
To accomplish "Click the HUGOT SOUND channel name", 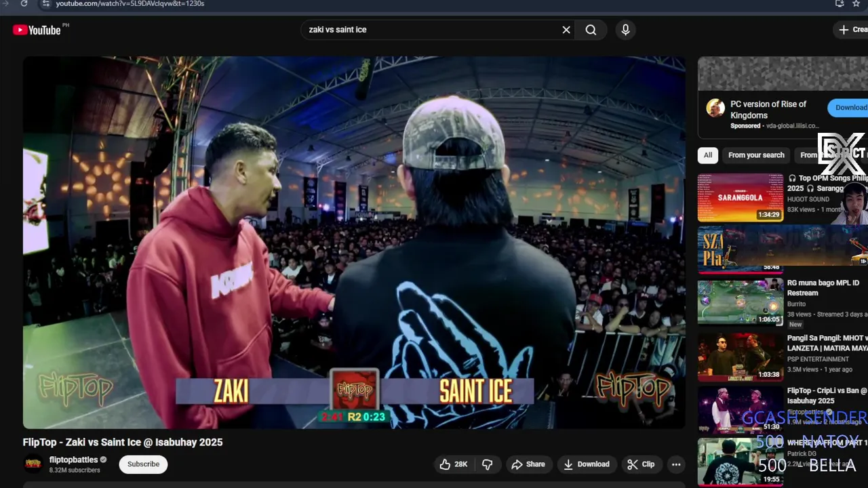I will click(808, 199).
